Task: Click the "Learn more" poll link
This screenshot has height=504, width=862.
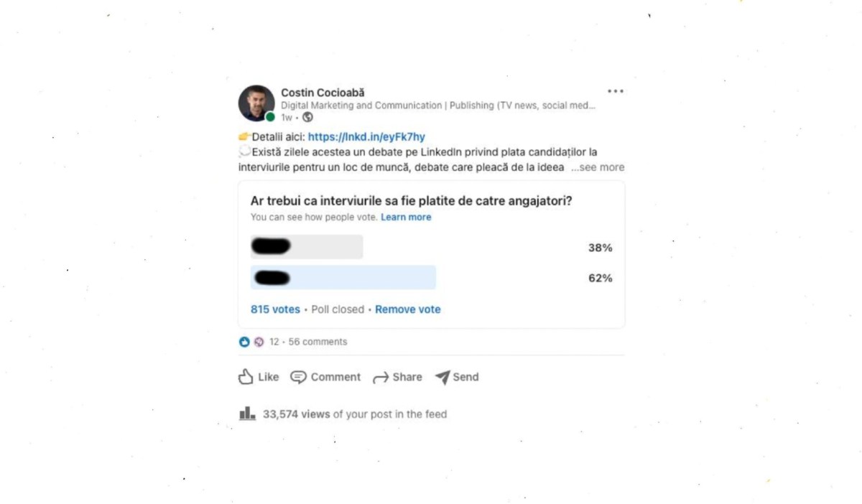Action: click(406, 217)
